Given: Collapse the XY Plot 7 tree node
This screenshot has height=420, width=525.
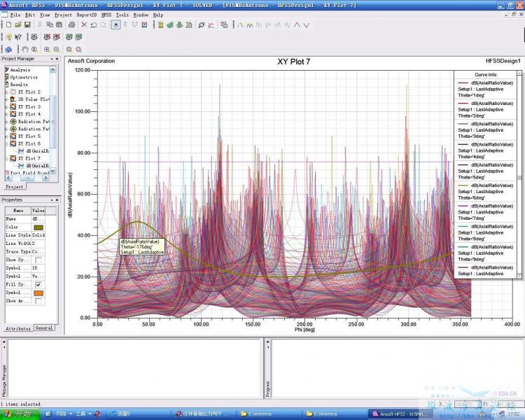Looking at the screenshot, I should pos(6,158).
